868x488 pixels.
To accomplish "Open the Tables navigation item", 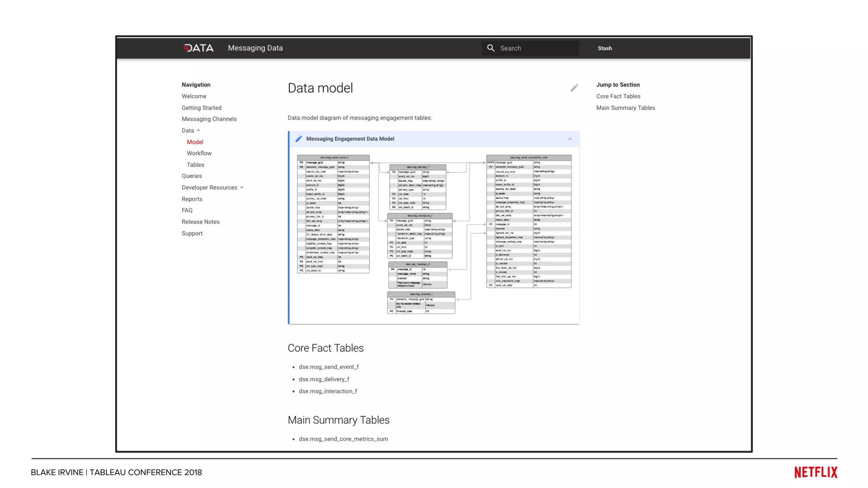I will pyautogui.click(x=195, y=165).
